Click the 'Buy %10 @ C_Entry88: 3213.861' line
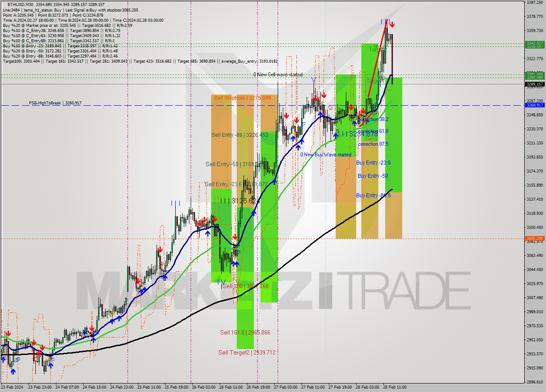Viewport: 546px width, 392px height. (58, 41)
